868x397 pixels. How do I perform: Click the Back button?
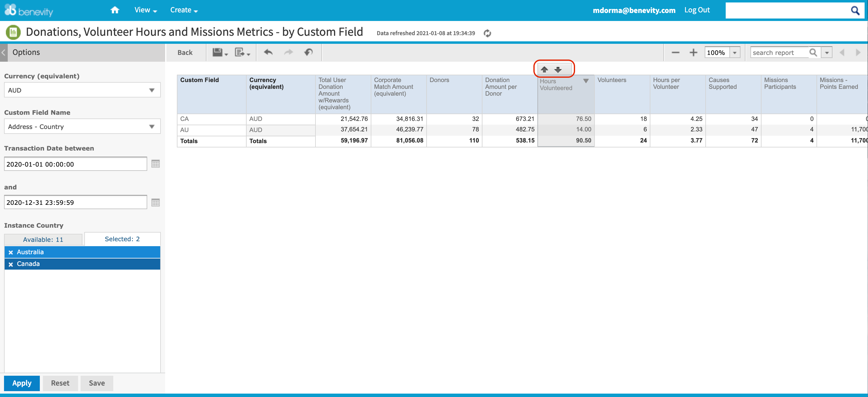coord(185,52)
